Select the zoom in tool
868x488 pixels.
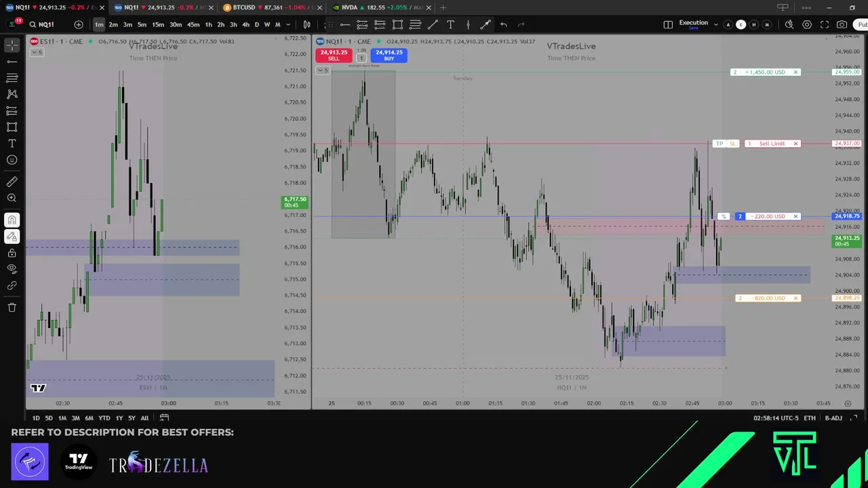pos(12,198)
